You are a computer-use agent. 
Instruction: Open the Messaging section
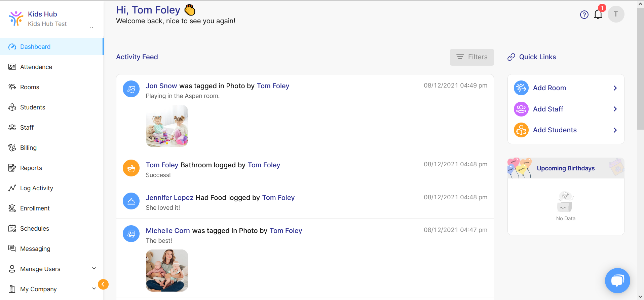(35, 249)
